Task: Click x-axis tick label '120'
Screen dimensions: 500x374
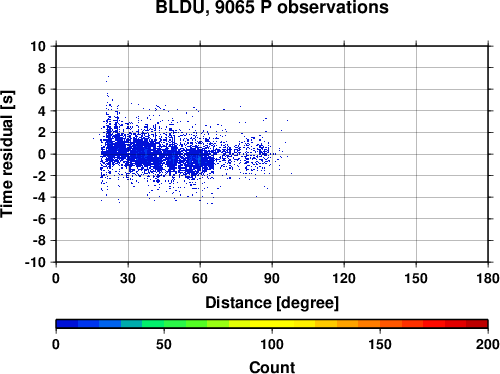Action: click(344, 278)
